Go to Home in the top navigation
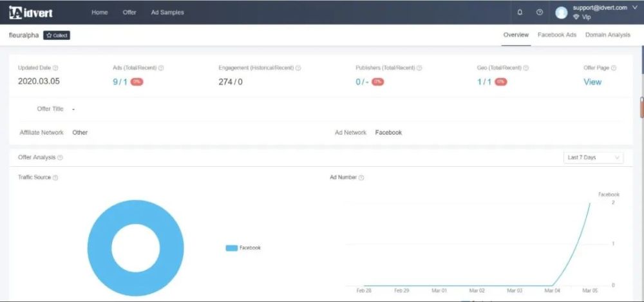 click(x=99, y=12)
